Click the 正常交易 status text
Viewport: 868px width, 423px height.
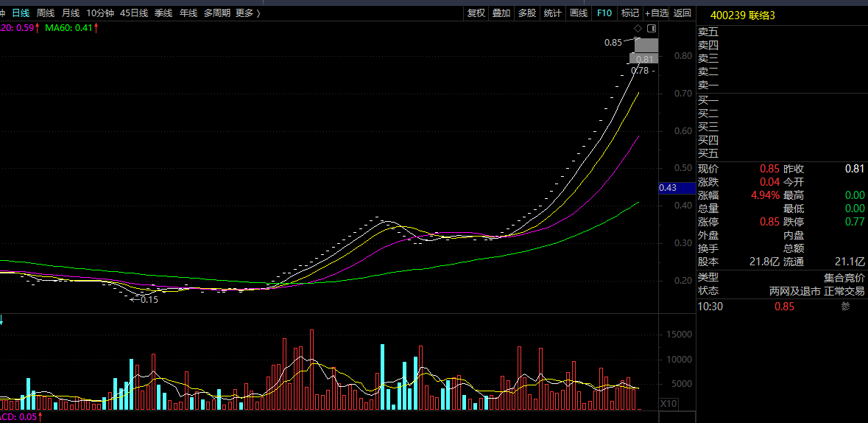coord(844,291)
